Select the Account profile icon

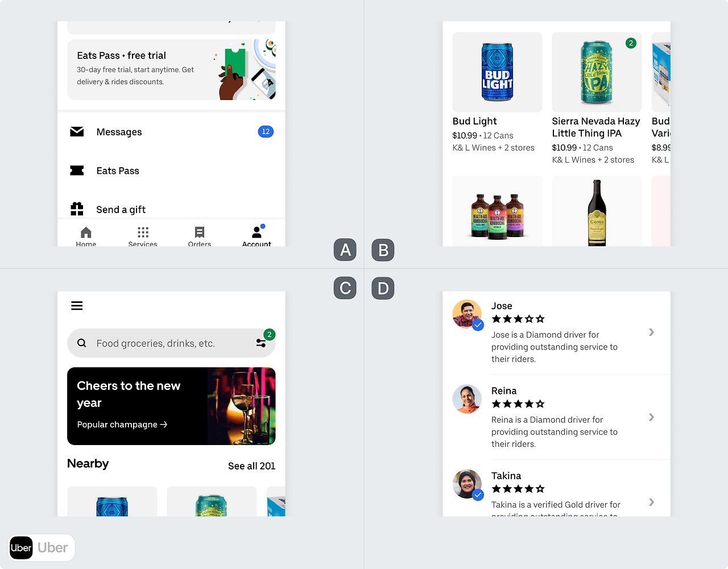point(257,232)
